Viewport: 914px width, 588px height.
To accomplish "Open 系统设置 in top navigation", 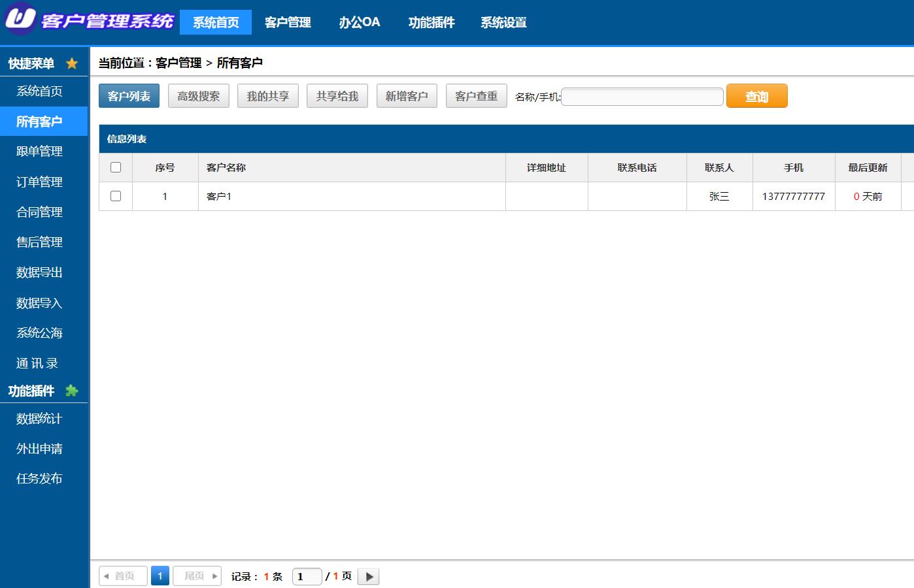I will (503, 22).
